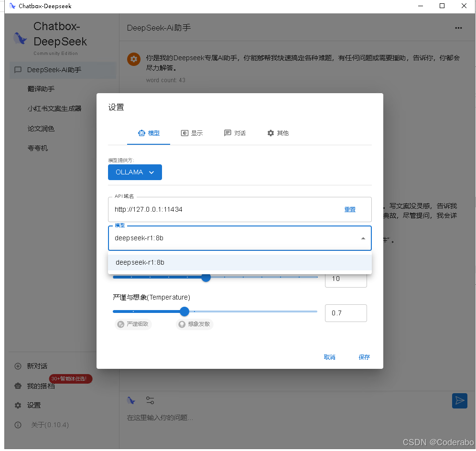
Task: Click 重置 to reset API host
Action: coord(350,209)
